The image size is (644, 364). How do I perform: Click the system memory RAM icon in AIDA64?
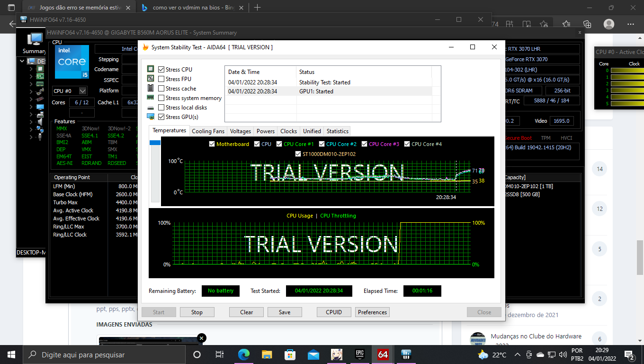point(151,98)
